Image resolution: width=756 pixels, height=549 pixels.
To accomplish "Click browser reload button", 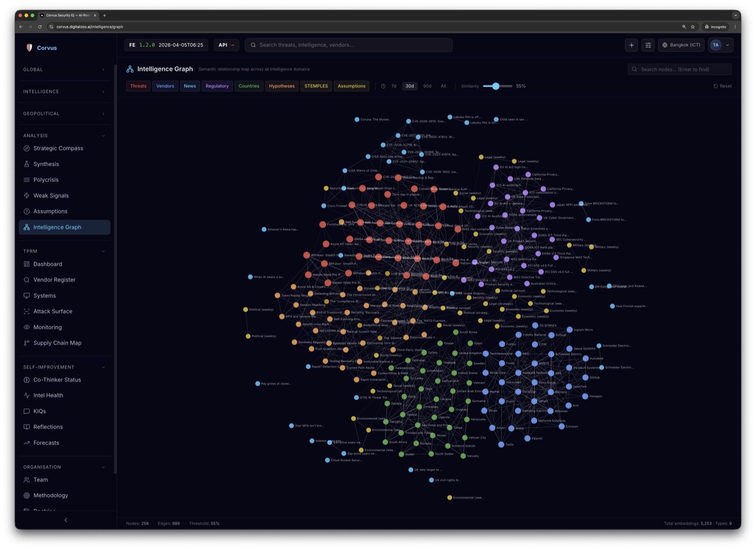I will point(40,27).
